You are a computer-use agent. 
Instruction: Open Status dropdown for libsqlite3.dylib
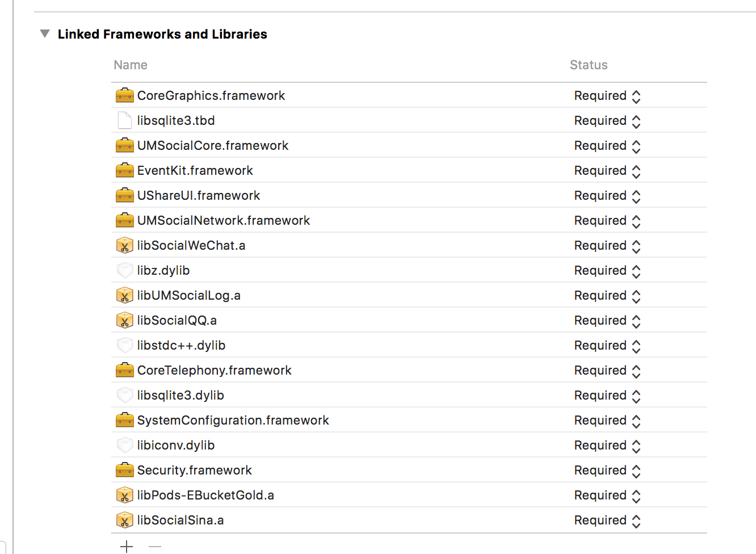[x=607, y=396]
